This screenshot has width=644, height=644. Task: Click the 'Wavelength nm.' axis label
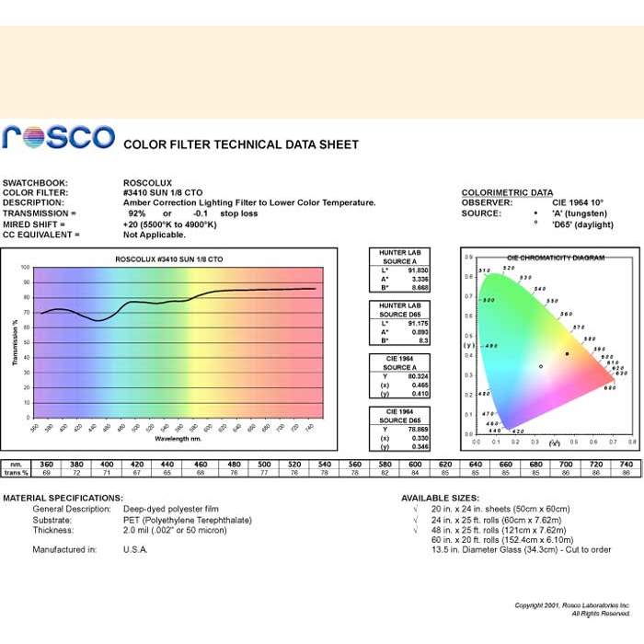(x=178, y=439)
